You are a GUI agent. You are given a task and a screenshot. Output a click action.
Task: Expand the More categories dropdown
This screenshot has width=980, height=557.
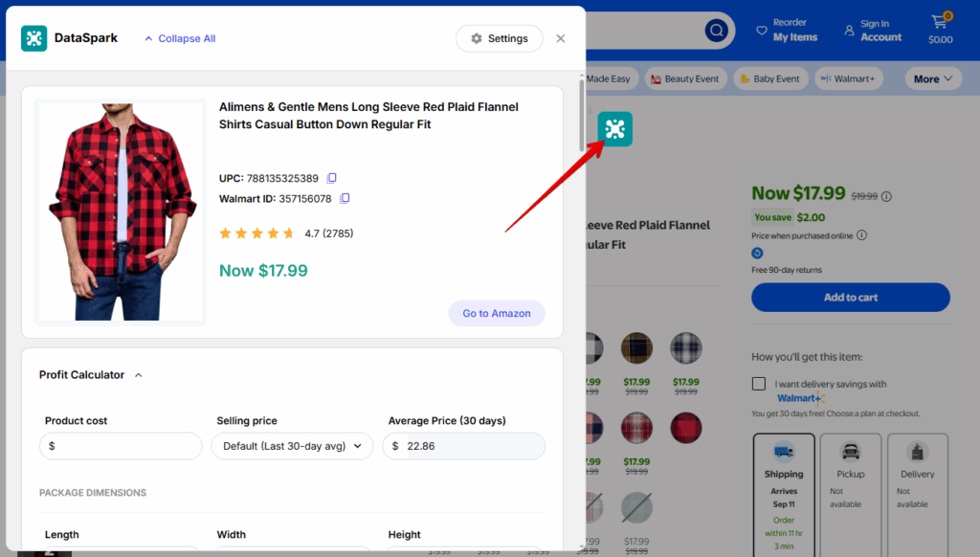point(933,78)
